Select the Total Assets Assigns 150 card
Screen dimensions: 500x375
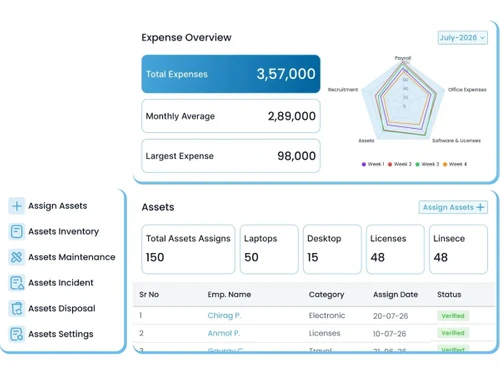click(x=188, y=249)
